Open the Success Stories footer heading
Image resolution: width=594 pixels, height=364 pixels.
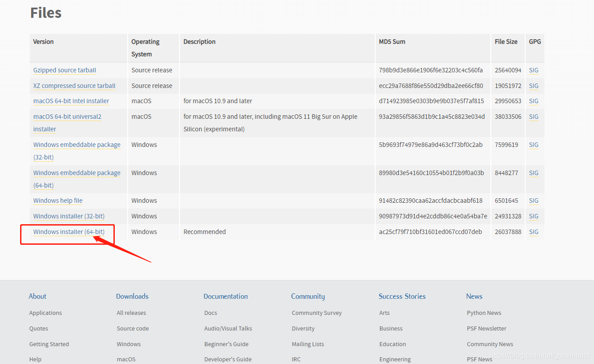pos(402,296)
